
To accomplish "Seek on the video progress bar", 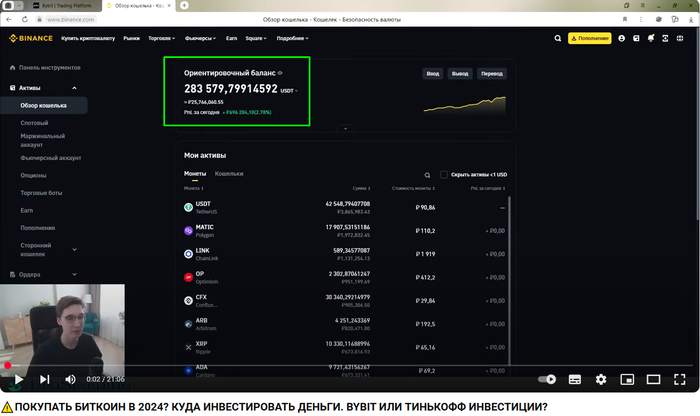I will 350,366.
